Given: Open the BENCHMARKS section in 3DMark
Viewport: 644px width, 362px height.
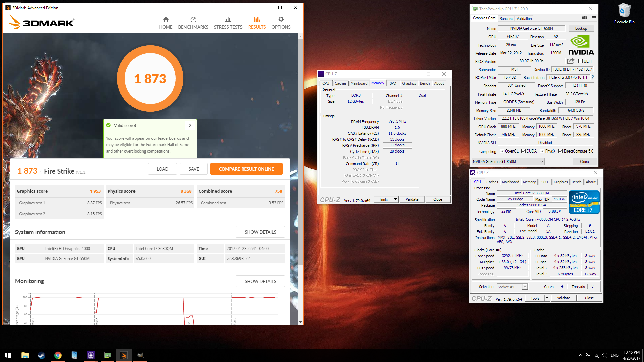Looking at the screenshot, I should click(x=193, y=23).
